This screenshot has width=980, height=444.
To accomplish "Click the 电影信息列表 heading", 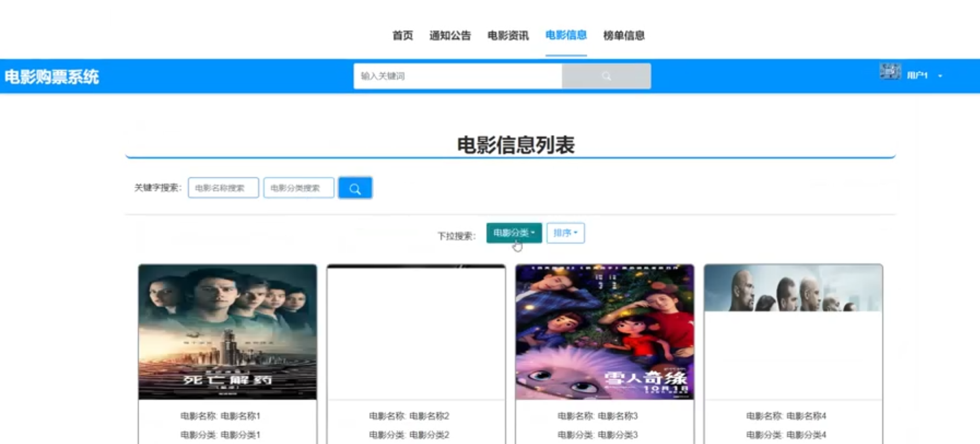I will pos(515,145).
